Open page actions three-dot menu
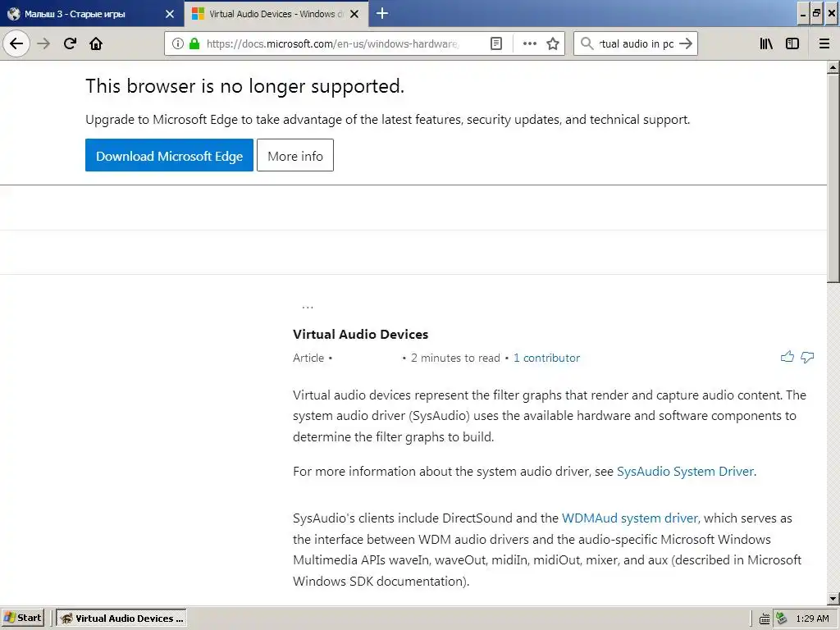Screen dimensions: 840x630 click(529, 43)
